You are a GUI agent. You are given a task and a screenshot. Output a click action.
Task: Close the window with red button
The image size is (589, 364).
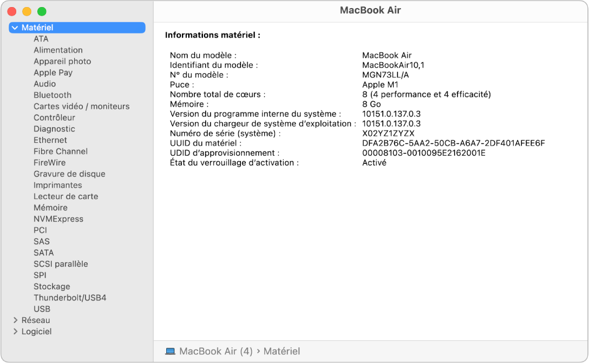point(12,12)
